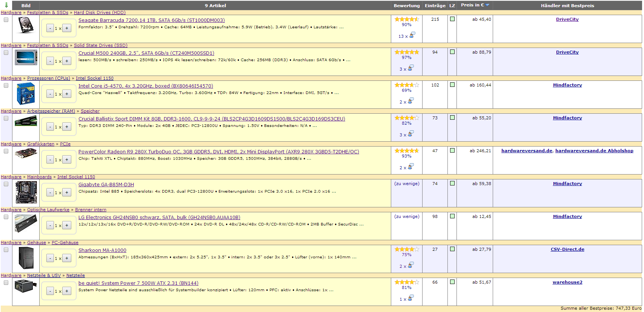This screenshot has width=644, height=312.
Task: Open PC-Gehäuse category link
Action: coord(65,242)
